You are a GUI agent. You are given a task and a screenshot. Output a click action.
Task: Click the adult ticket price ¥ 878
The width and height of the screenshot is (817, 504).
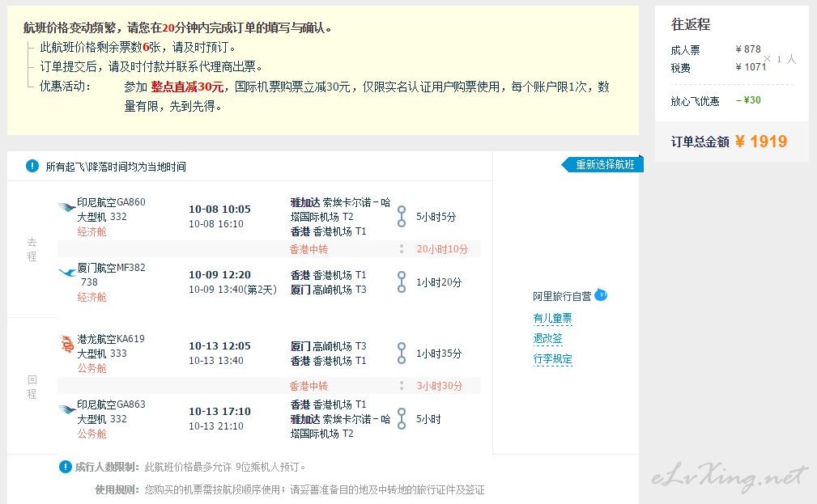pyautogui.click(x=748, y=49)
